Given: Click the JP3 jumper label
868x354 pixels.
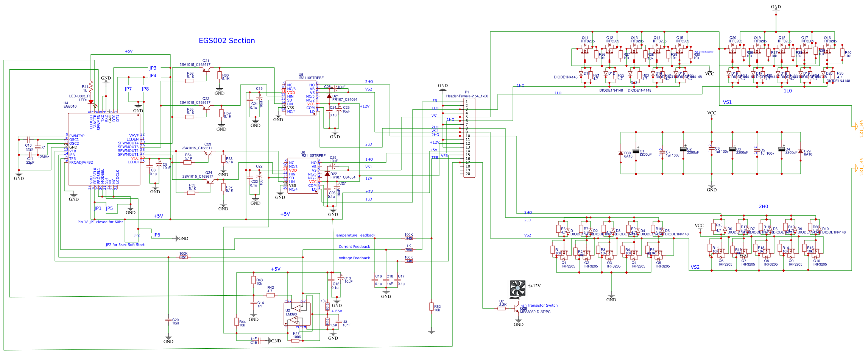Looking at the screenshot, I should [153, 68].
